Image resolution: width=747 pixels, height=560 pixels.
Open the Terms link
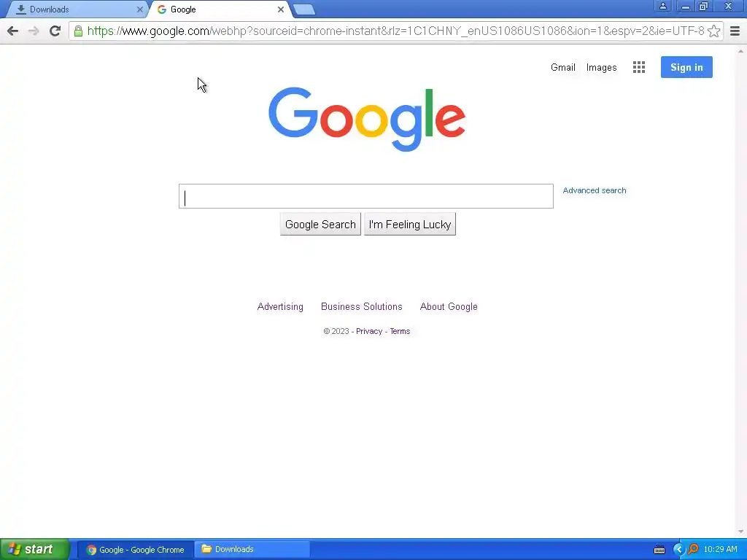click(400, 332)
